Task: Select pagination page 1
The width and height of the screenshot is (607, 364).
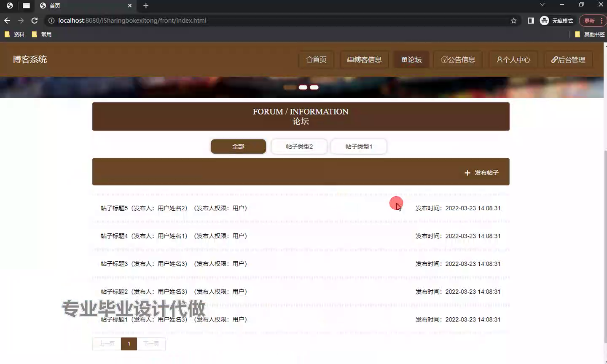Action: tap(129, 344)
